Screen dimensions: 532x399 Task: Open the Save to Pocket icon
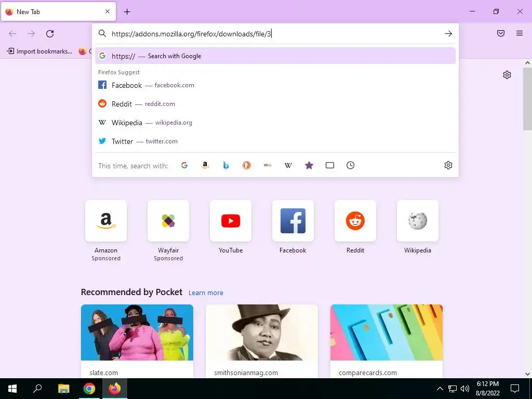coord(501,33)
